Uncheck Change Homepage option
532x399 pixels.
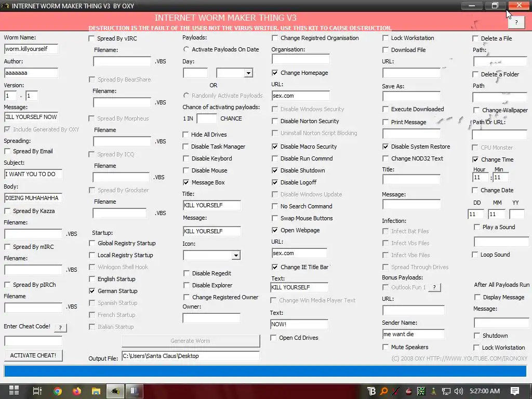click(275, 73)
